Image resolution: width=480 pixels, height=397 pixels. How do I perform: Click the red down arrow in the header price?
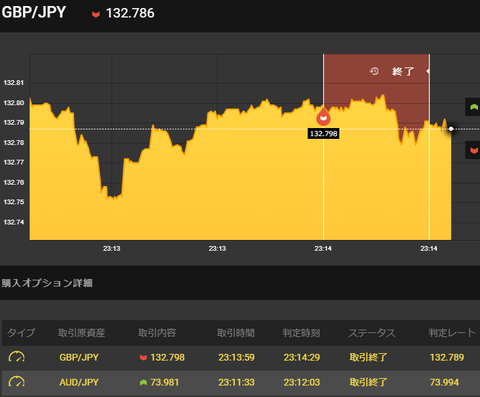click(96, 14)
